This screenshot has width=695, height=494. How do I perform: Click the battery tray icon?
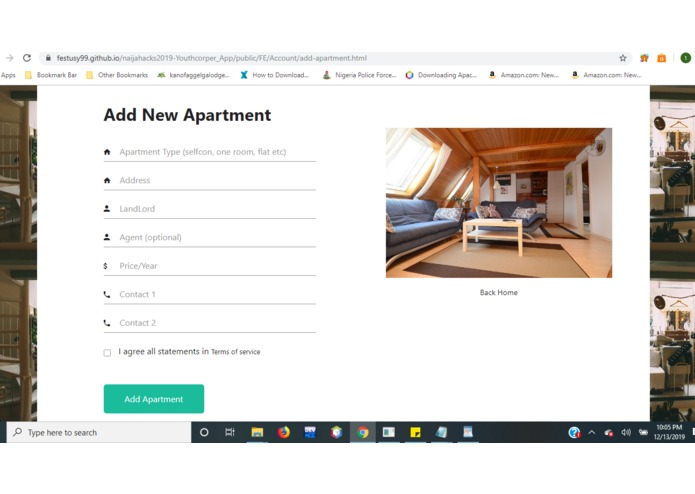tap(643, 432)
